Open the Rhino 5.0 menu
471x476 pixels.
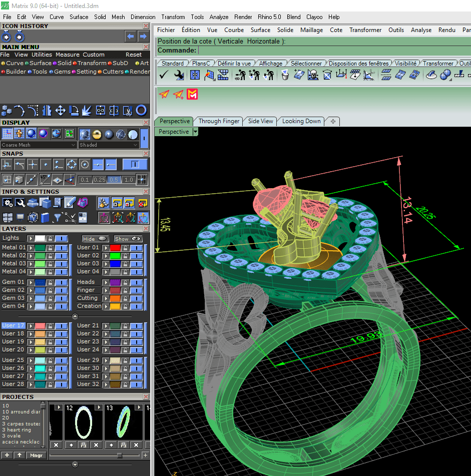pos(269,17)
